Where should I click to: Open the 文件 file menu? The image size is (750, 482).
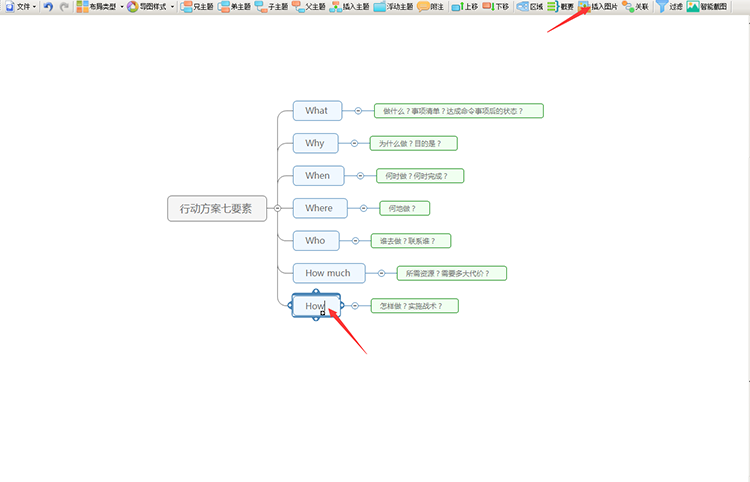(19, 6)
